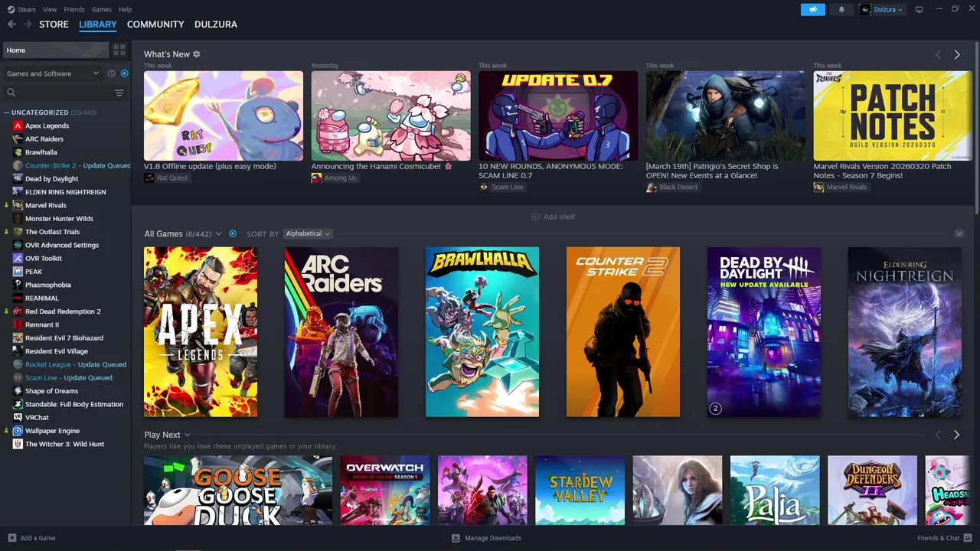This screenshot has width=980, height=551.
Task: Select Resident Evil Village in the list
Action: coord(56,351)
